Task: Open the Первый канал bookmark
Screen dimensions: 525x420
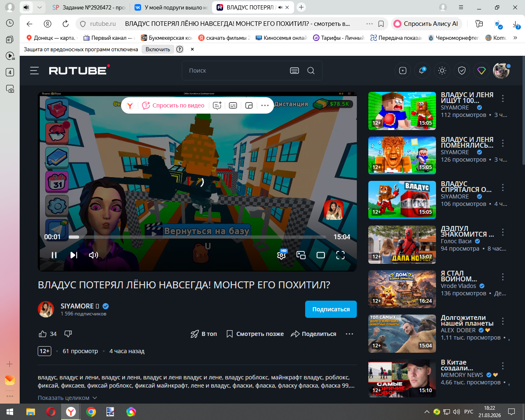Action: tap(109, 38)
